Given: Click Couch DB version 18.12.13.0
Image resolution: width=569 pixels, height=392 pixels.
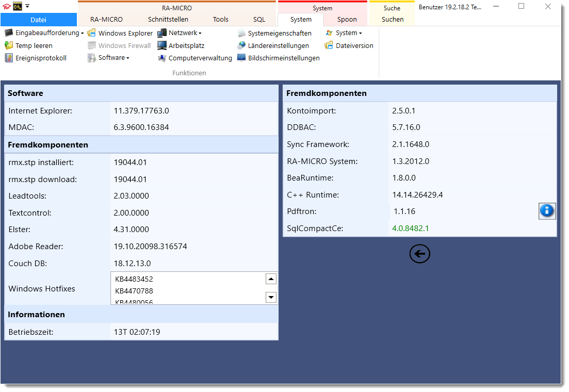Looking at the screenshot, I should tap(132, 264).
